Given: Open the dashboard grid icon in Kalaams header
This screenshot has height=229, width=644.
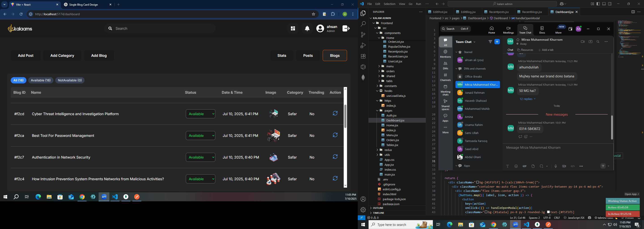Looking at the screenshot, I should click(x=293, y=28).
